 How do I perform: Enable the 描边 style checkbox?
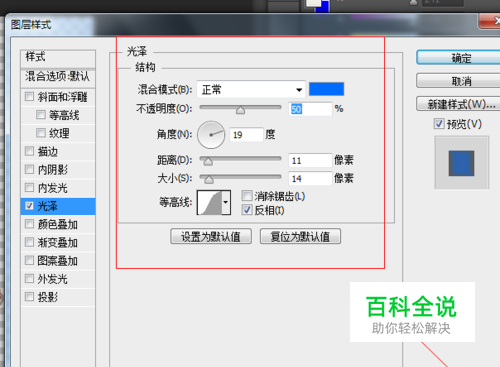coord(29,151)
